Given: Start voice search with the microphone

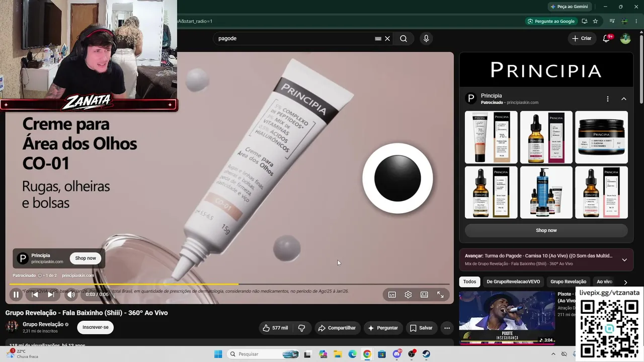Looking at the screenshot, I should tap(426, 38).
